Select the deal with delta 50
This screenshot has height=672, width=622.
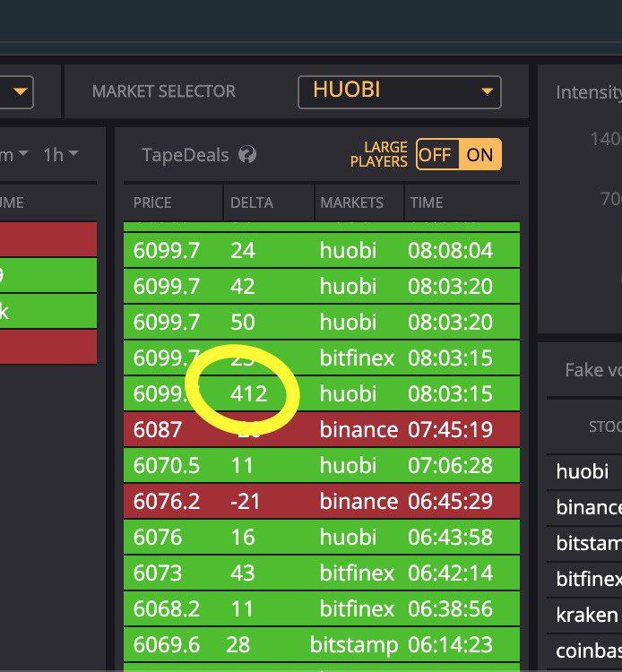click(322, 322)
